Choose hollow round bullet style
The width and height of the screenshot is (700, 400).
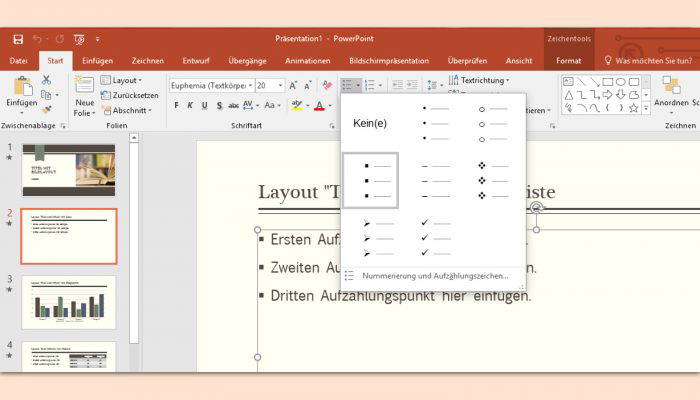coord(493,124)
